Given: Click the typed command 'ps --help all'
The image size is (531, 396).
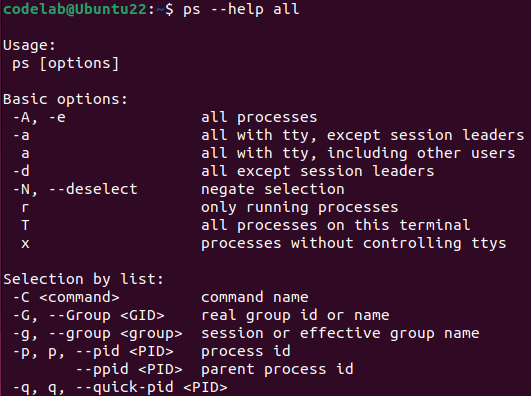Looking at the screenshot, I should click(241, 9).
